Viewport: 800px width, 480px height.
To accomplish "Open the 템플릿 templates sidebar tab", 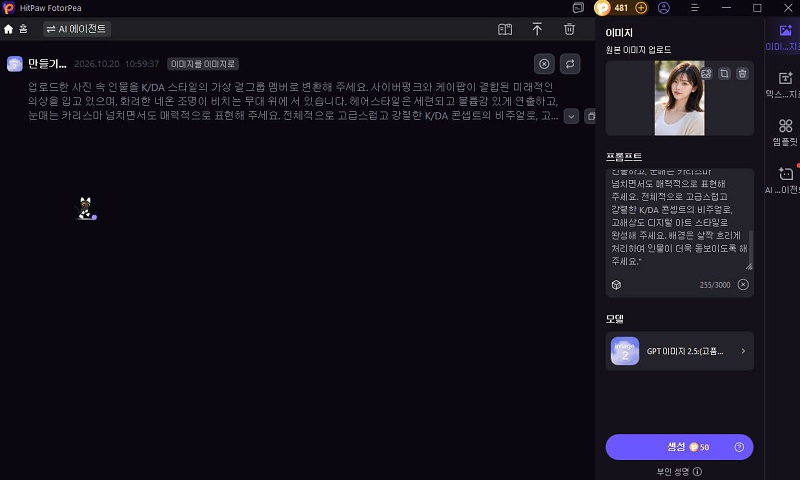I will tap(785, 133).
